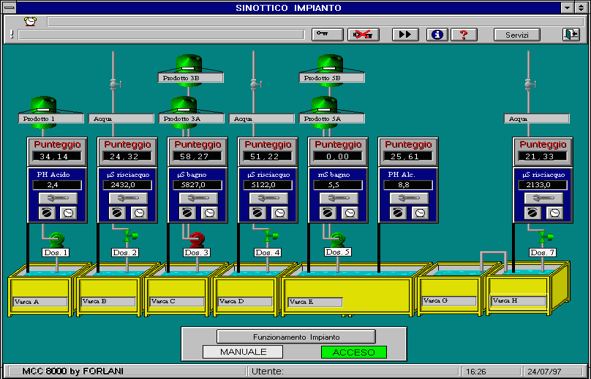591x379 pixels.
Task: Click the Prodotto 3A label
Action: [x=191, y=119]
